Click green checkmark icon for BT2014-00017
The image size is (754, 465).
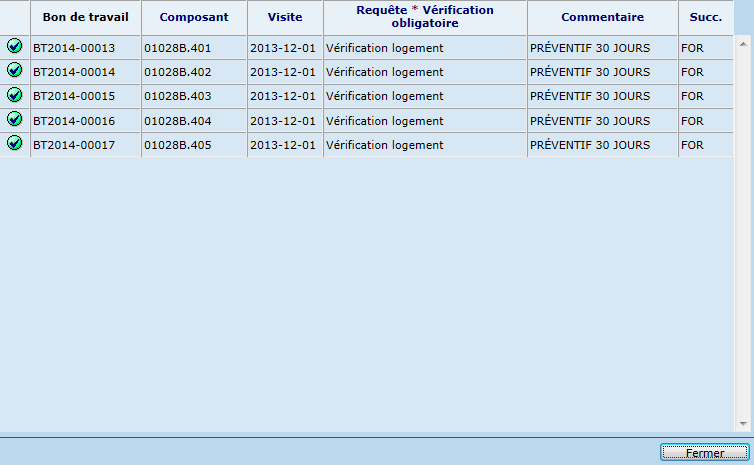click(x=15, y=143)
